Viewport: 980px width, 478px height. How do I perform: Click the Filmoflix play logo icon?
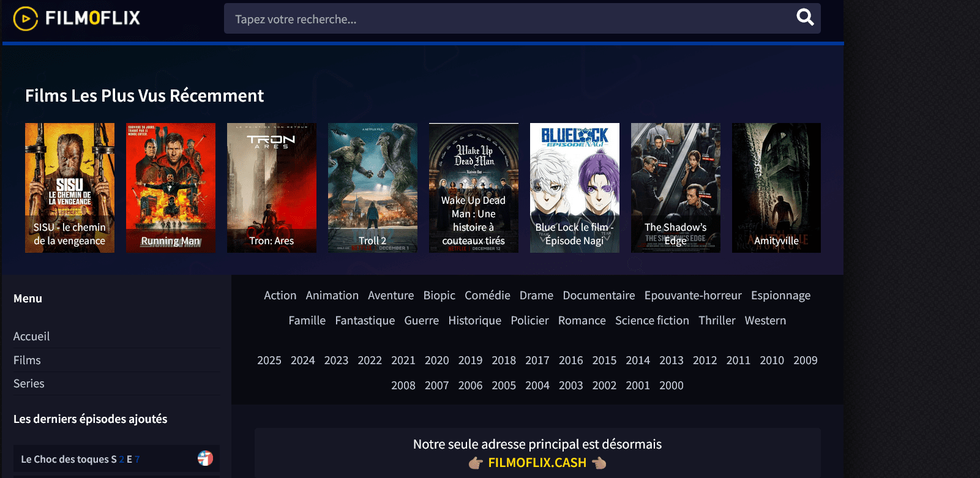click(x=26, y=18)
